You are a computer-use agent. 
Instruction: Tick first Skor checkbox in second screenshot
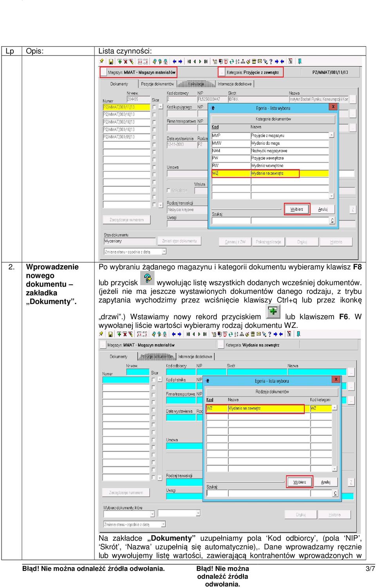click(x=154, y=379)
